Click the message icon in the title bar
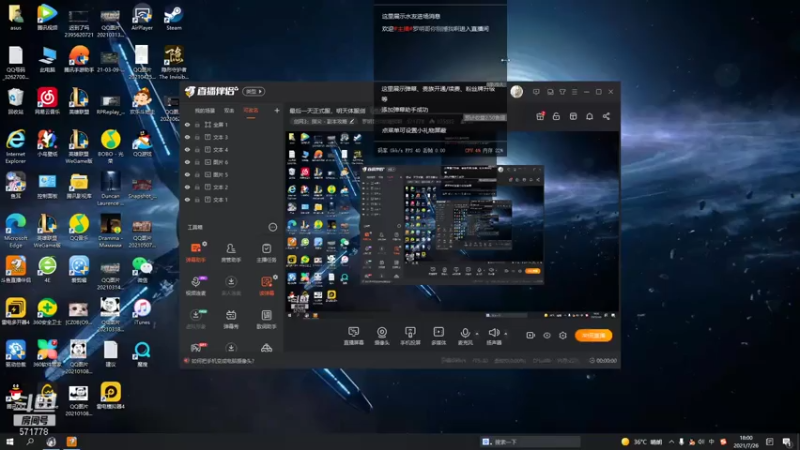The height and width of the screenshot is (450, 800). [x=536, y=92]
